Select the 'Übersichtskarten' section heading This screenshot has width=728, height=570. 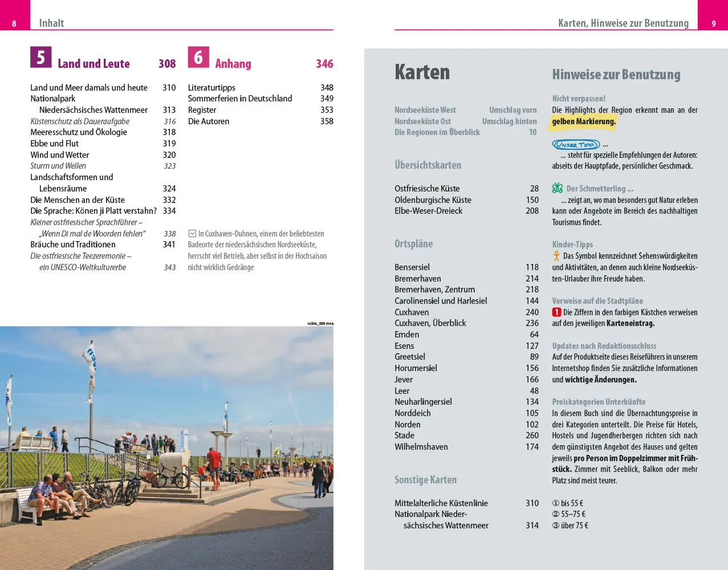pos(428,165)
